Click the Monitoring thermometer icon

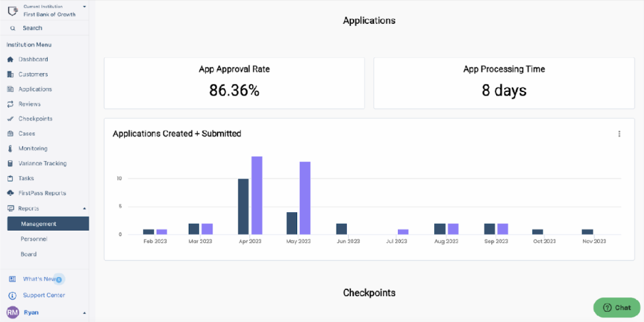[x=10, y=149]
